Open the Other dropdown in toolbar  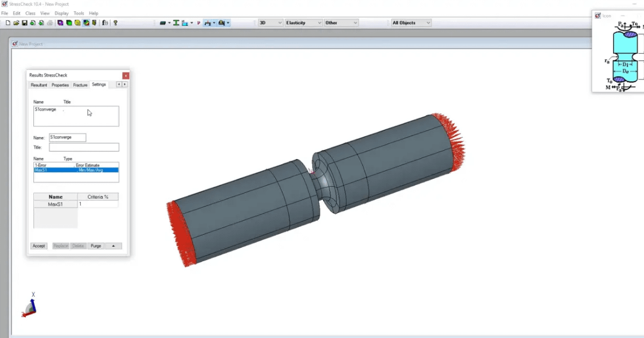tap(341, 23)
